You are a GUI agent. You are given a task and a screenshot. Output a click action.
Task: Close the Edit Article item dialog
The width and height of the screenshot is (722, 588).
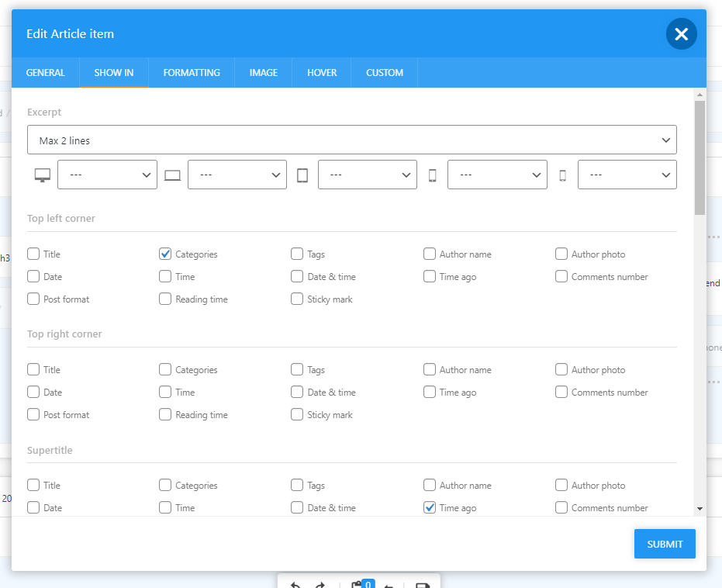pyautogui.click(x=681, y=34)
